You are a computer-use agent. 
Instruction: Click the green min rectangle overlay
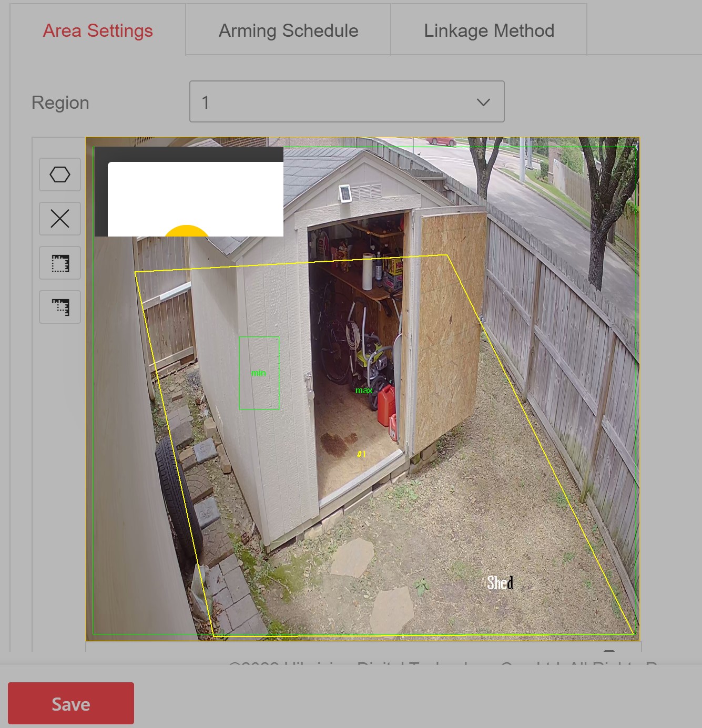point(259,373)
